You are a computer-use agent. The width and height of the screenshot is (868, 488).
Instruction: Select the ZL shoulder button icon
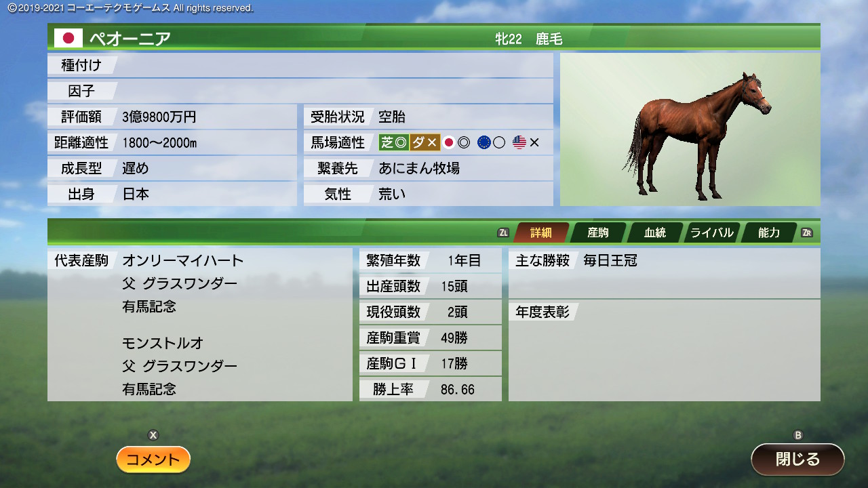pyautogui.click(x=503, y=232)
